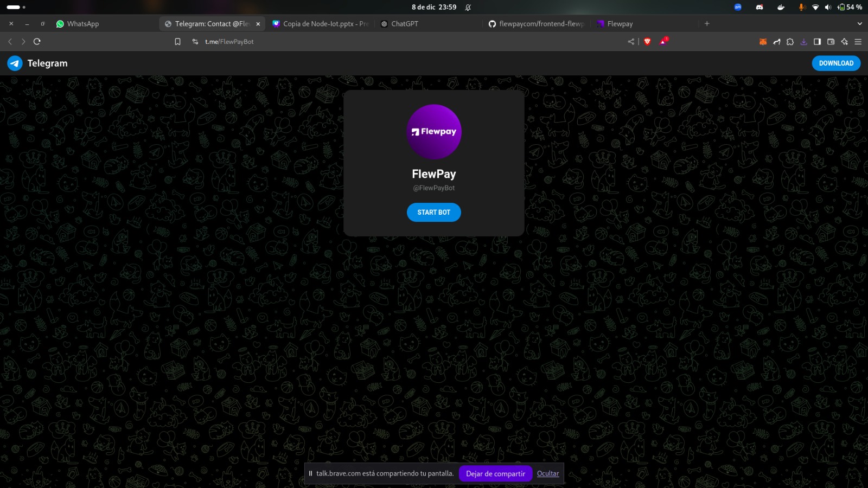This screenshot has width=868, height=488.
Task: Open Discord from system tray
Action: coord(759,7)
